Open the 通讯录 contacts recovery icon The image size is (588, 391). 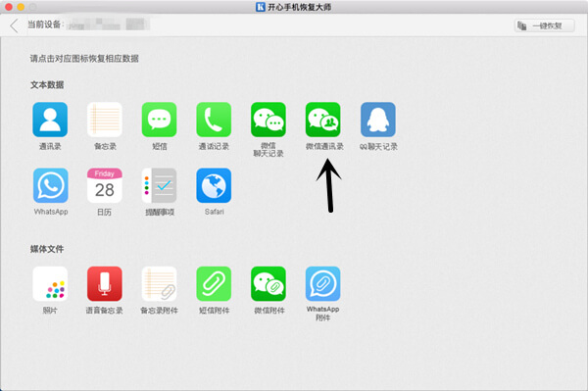(x=50, y=120)
